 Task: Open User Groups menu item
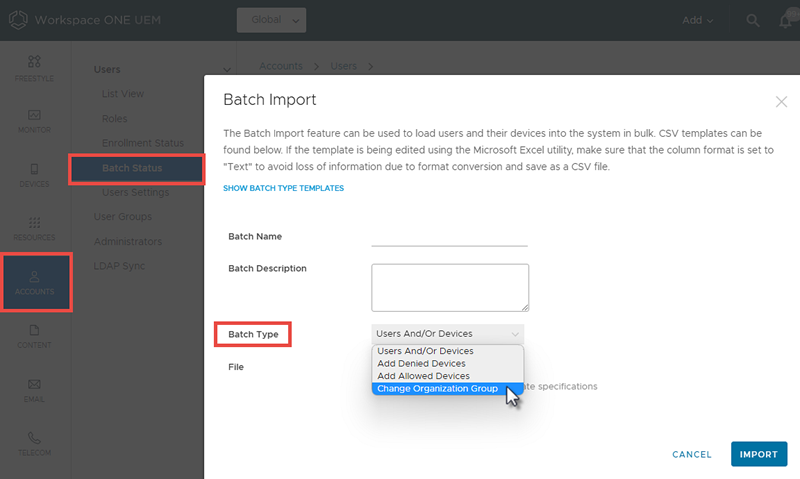[122, 217]
